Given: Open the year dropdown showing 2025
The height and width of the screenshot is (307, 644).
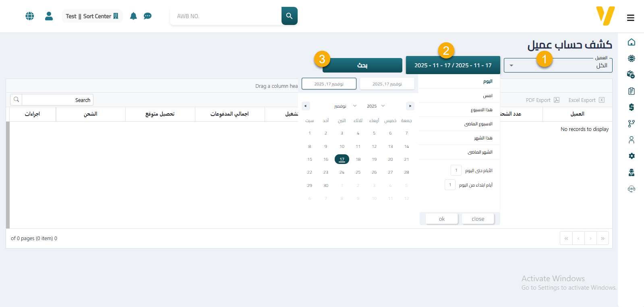Looking at the screenshot, I should pos(375,106).
